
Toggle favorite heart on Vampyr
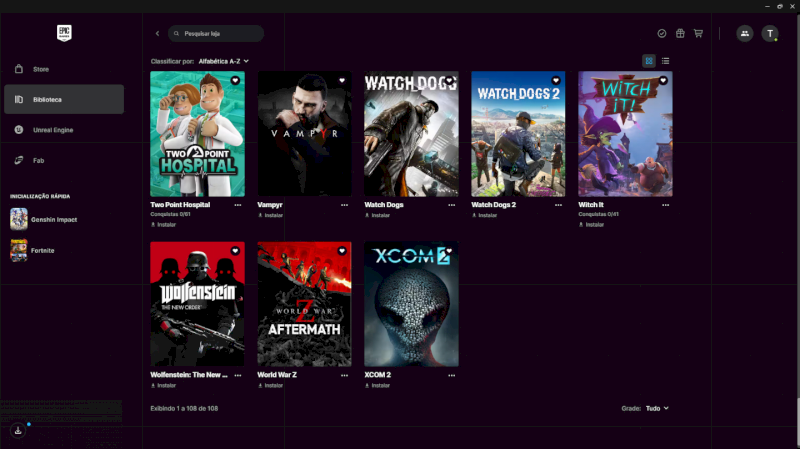click(342, 81)
